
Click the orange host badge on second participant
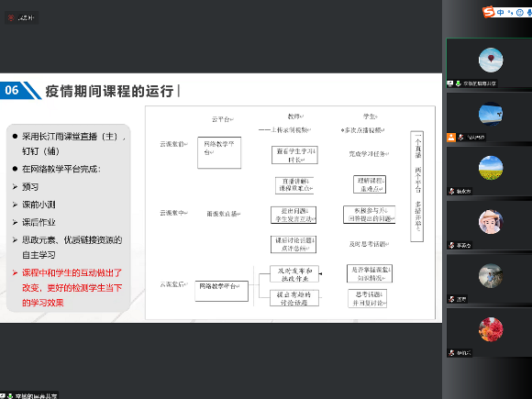(451, 138)
